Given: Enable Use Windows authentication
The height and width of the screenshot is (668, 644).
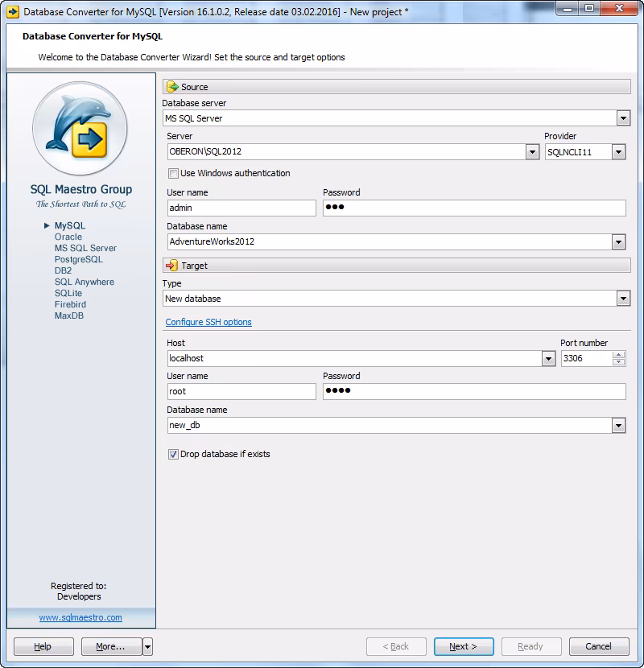Looking at the screenshot, I should [x=174, y=173].
